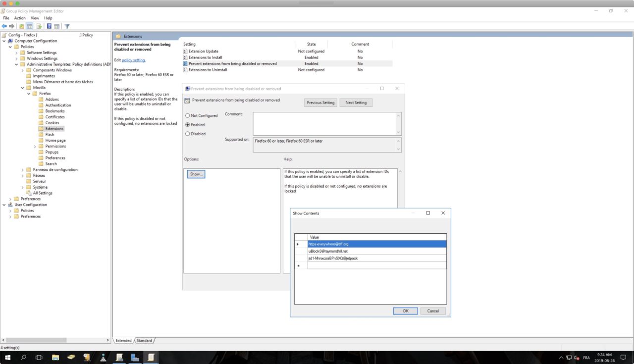The height and width of the screenshot is (364, 634).
Task: Click the All Settings icon in tree
Action: tap(29, 193)
